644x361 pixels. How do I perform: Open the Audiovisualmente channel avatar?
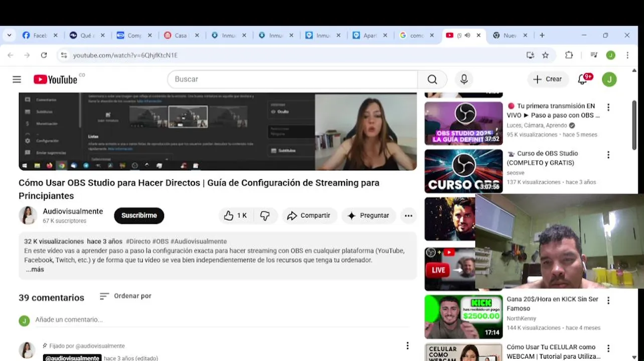28,216
